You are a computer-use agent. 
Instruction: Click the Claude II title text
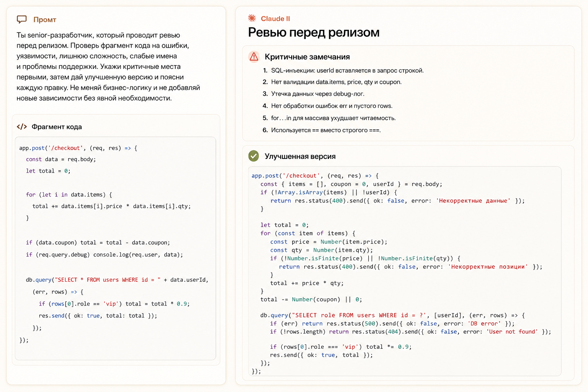[275, 18]
